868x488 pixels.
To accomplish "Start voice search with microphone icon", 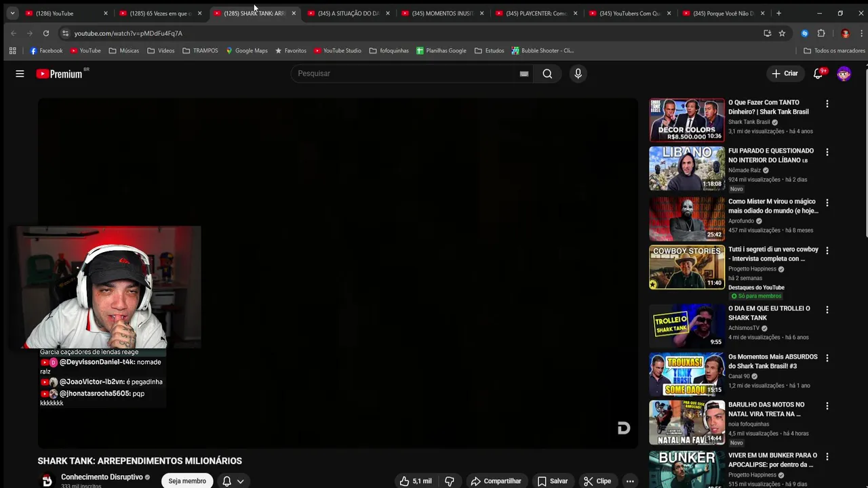I will 578,73.
